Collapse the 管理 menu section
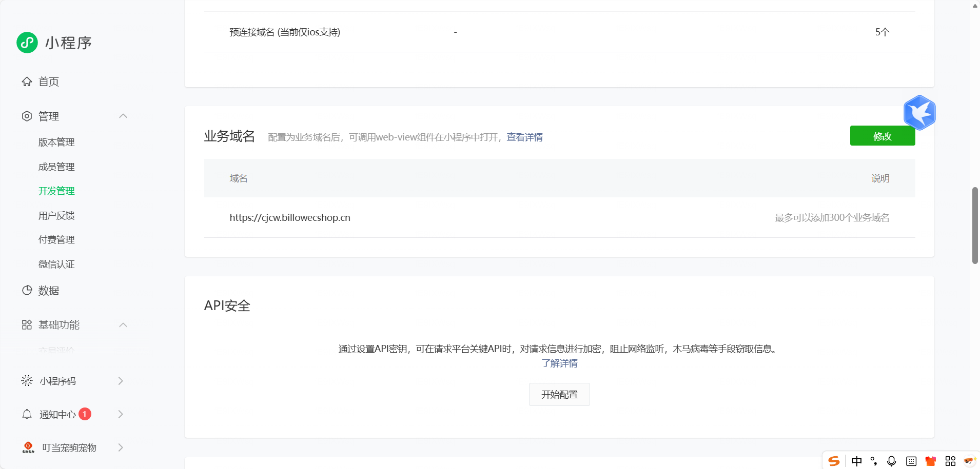The image size is (980, 469). (123, 116)
